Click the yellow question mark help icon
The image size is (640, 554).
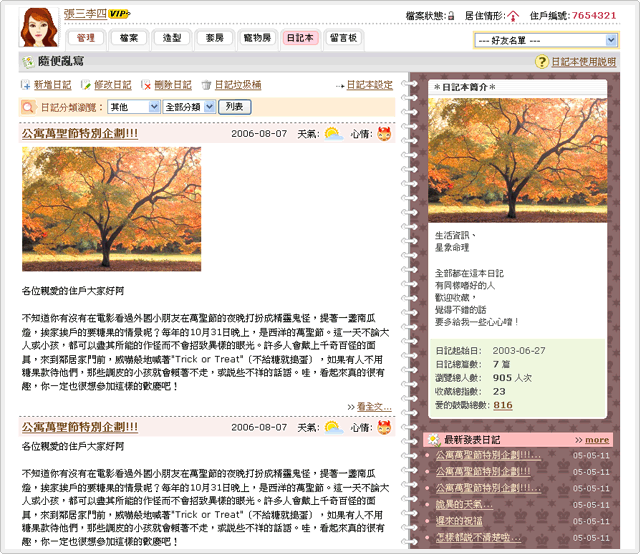542,62
